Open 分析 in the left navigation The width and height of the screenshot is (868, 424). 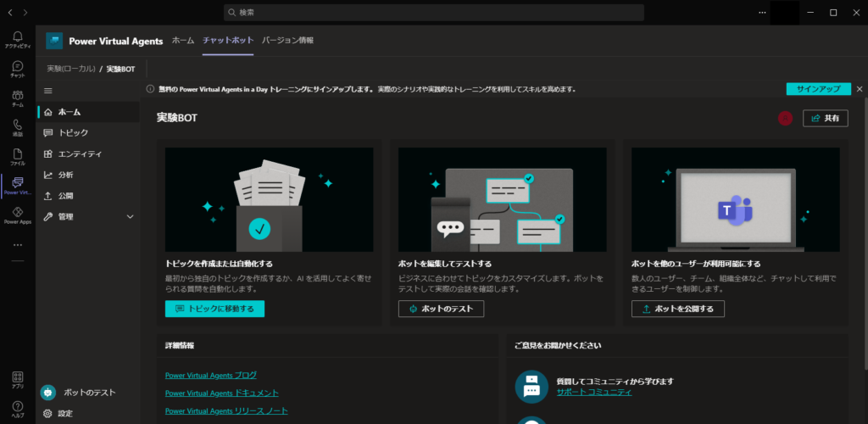88,175
